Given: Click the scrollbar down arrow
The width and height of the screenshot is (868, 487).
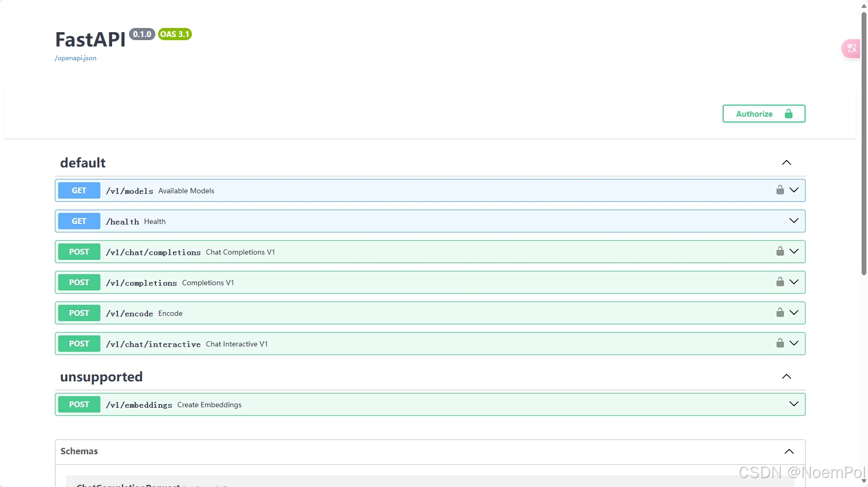Looking at the screenshot, I should 864,481.
